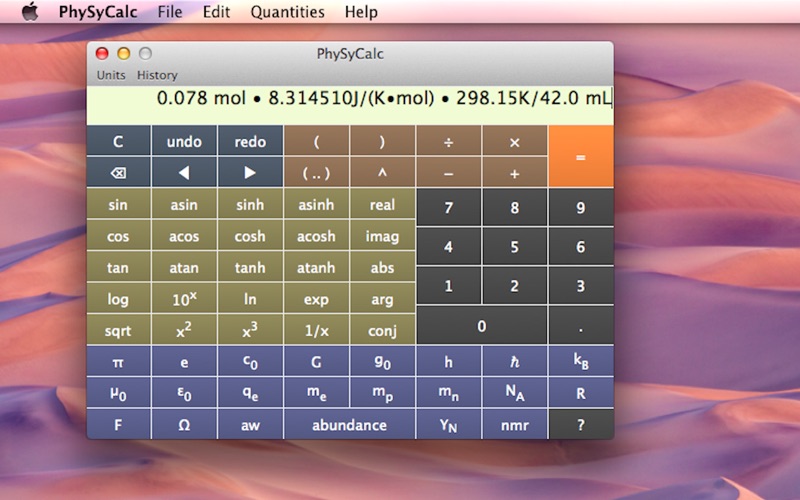Screen dimensions: 800x500
Task: Clear the expression with C
Action: [118, 141]
